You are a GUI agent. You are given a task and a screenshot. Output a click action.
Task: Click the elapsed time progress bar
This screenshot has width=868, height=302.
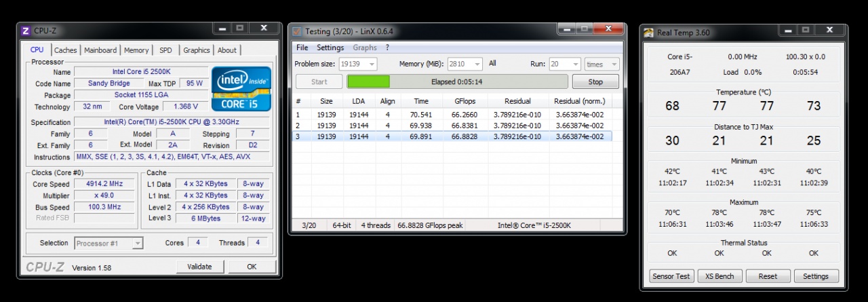457,81
